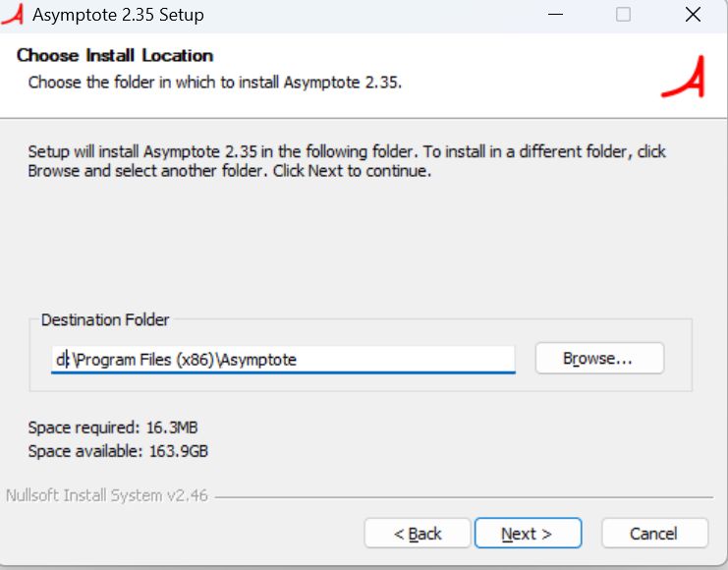Cancel the Asymptote installation

tap(653, 534)
